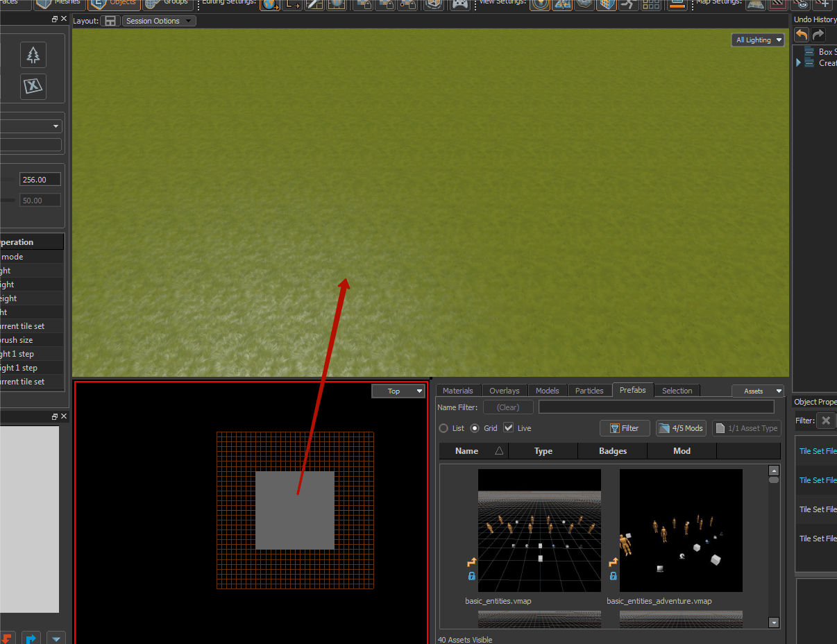Close the top-left tool panel
837x644 pixels.
click(64, 19)
